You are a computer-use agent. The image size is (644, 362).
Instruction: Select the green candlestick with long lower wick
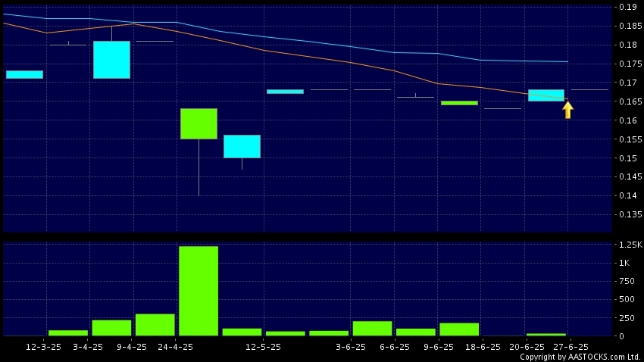(199, 123)
